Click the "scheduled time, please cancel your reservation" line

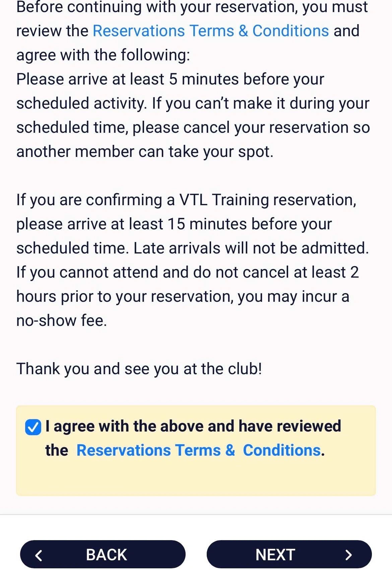[x=193, y=127]
